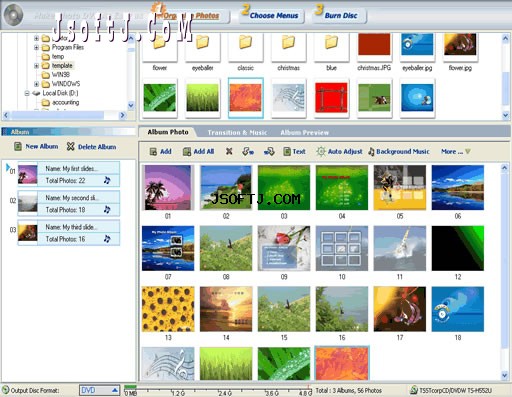
Task: Select the highlighted orange leaves file thumbnail
Action: tap(246, 98)
